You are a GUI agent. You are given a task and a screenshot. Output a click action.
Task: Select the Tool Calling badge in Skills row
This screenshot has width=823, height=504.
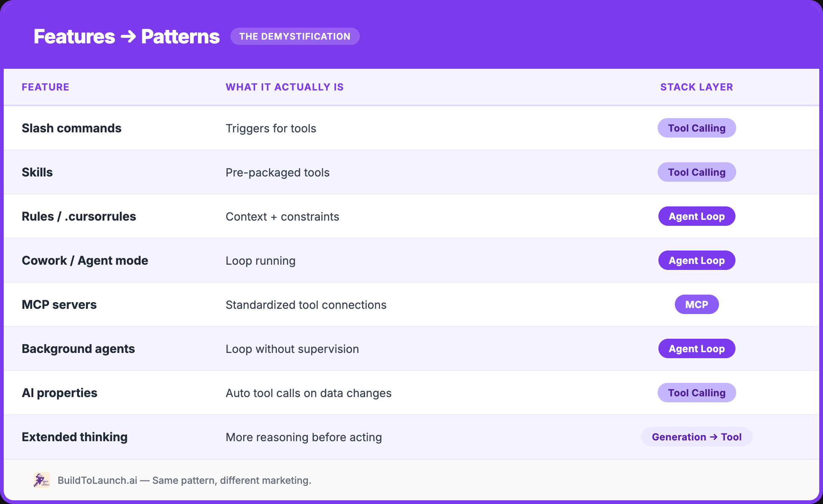point(697,172)
